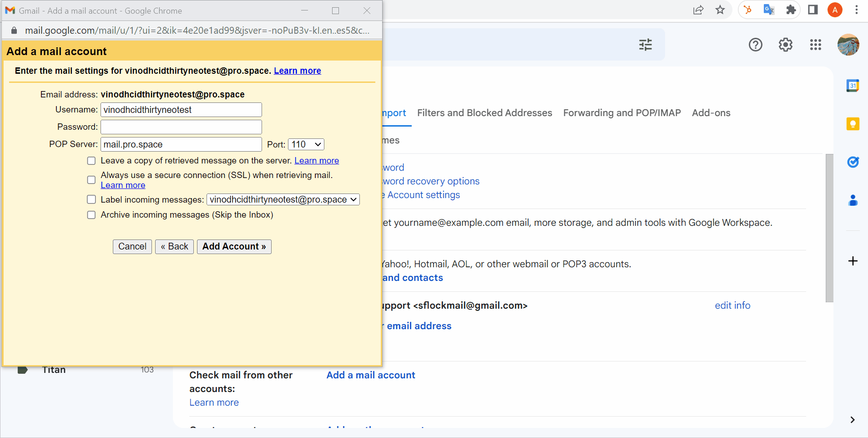This screenshot has height=438, width=868.
Task: Open the Add-ons settings tab
Action: pyautogui.click(x=711, y=112)
